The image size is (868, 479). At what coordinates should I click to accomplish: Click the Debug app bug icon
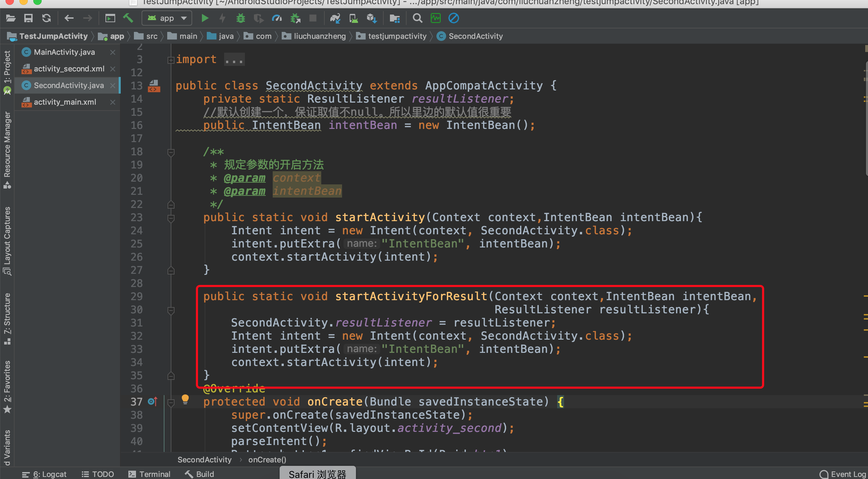point(240,18)
